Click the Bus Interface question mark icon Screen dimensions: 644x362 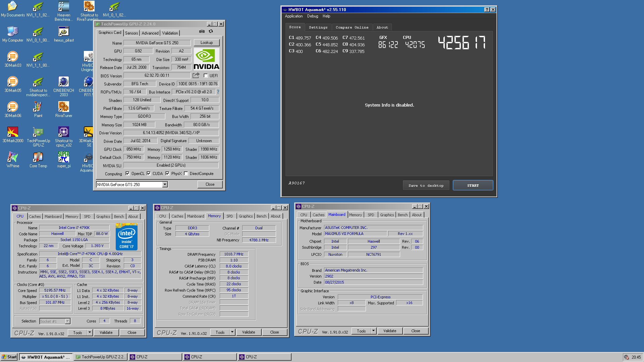click(x=218, y=92)
